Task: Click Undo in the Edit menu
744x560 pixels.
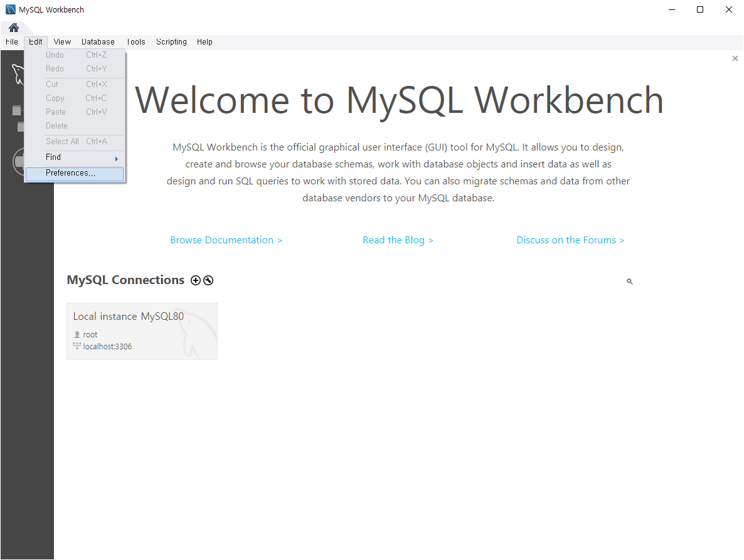Action: 75,55
